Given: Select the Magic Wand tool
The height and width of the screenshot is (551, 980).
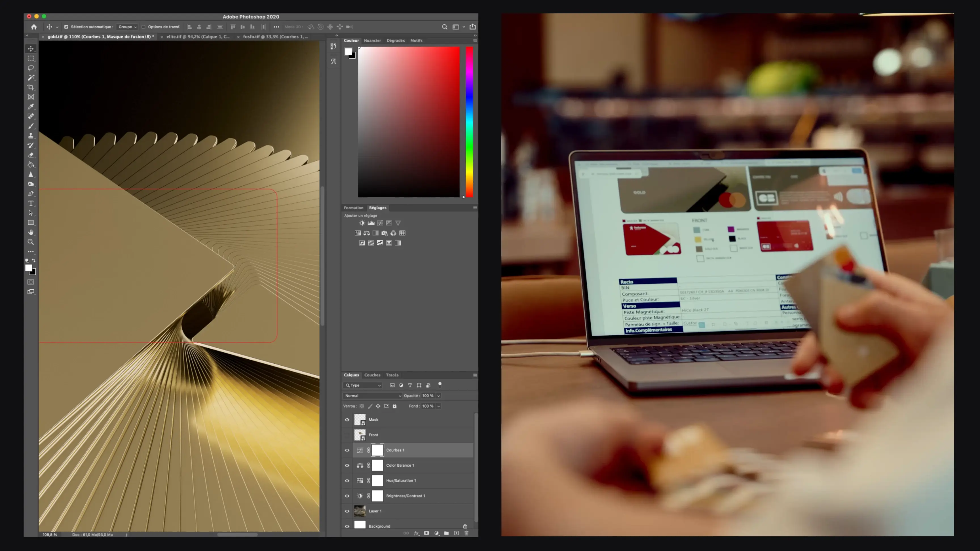Looking at the screenshot, I should point(31,78).
